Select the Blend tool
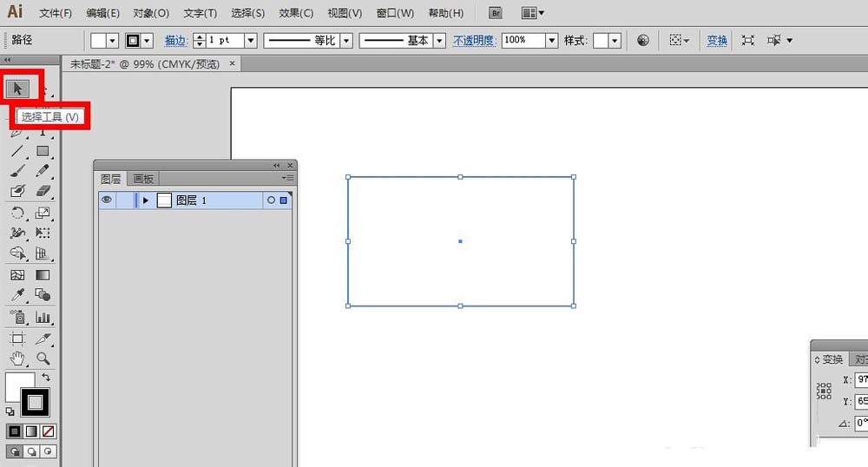The image size is (868, 467). pyautogui.click(x=43, y=295)
